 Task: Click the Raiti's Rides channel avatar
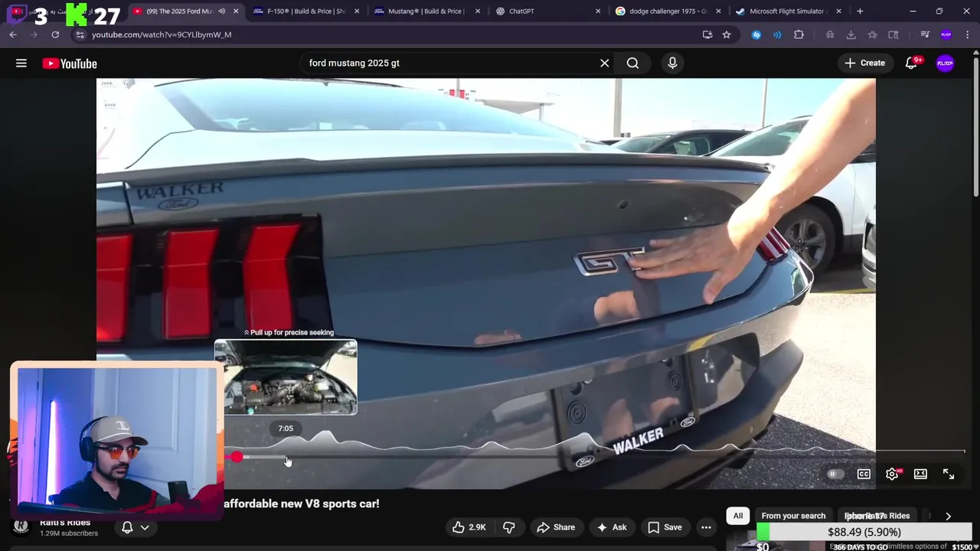pyautogui.click(x=21, y=527)
